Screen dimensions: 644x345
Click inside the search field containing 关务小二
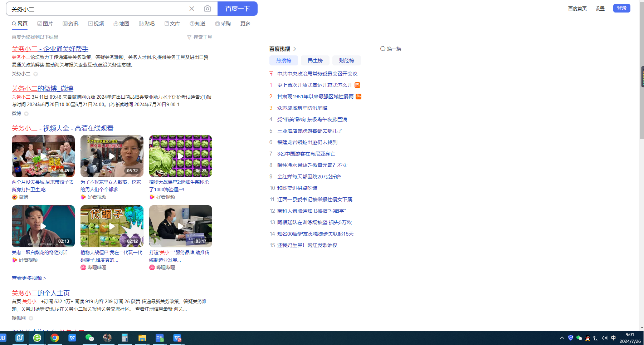click(97, 9)
